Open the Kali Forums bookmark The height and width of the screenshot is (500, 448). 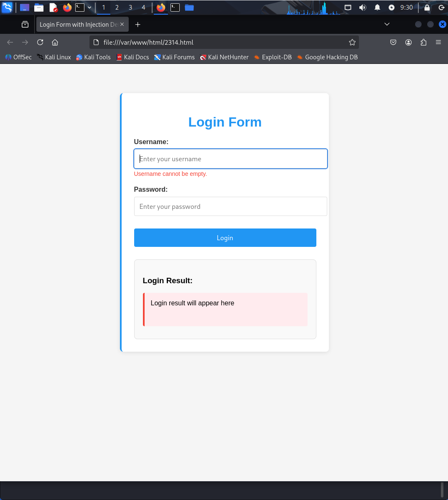tap(174, 57)
